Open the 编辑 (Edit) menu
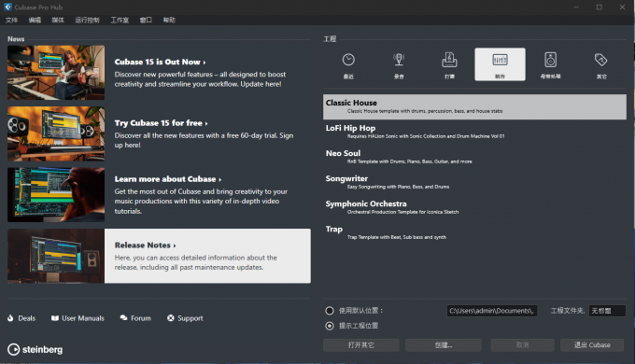This screenshot has width=635, height=364. click(x=35, y=20)
